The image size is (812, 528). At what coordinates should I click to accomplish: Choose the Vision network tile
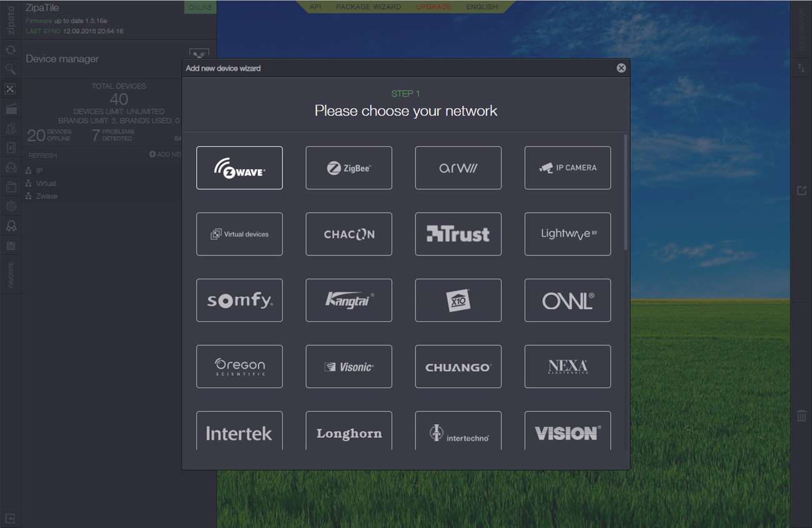tap(568, 431)
